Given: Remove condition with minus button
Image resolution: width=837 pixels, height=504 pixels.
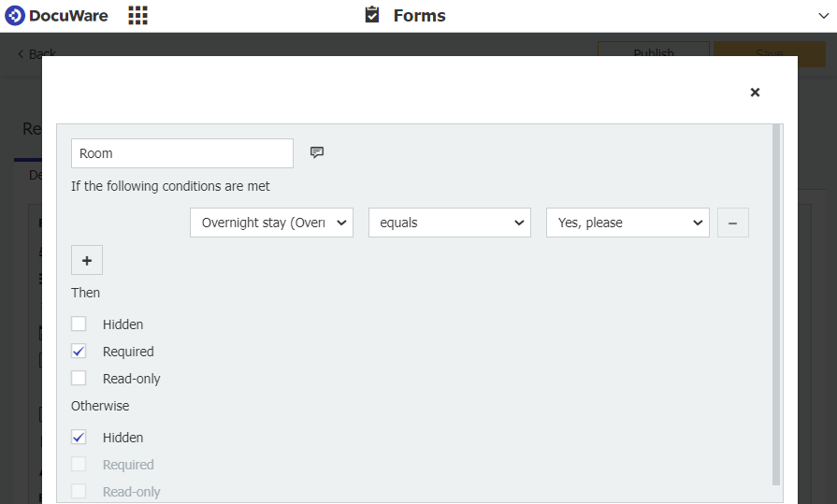Looking at the screenshot, I should [x=732, y=223].
